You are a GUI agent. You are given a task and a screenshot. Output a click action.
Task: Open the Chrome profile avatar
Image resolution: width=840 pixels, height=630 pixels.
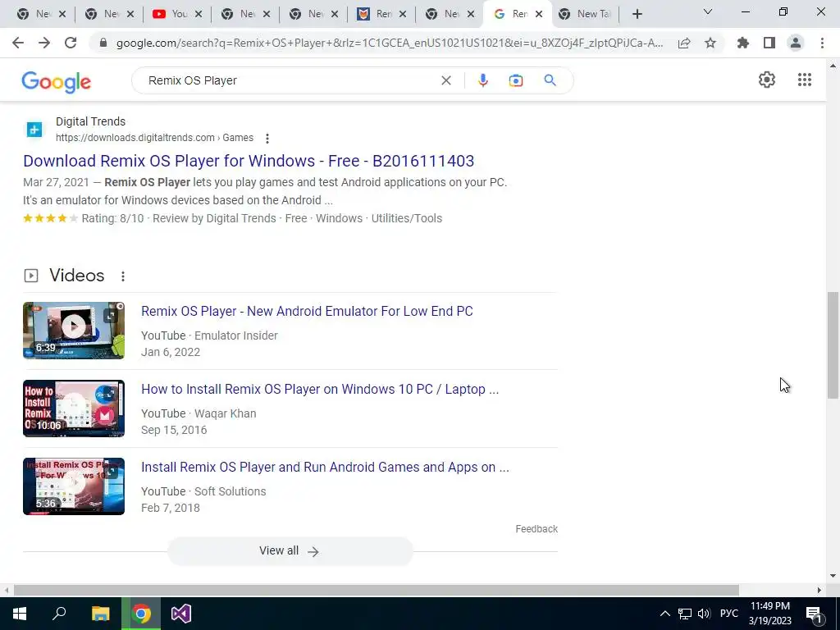coord(796,43)
